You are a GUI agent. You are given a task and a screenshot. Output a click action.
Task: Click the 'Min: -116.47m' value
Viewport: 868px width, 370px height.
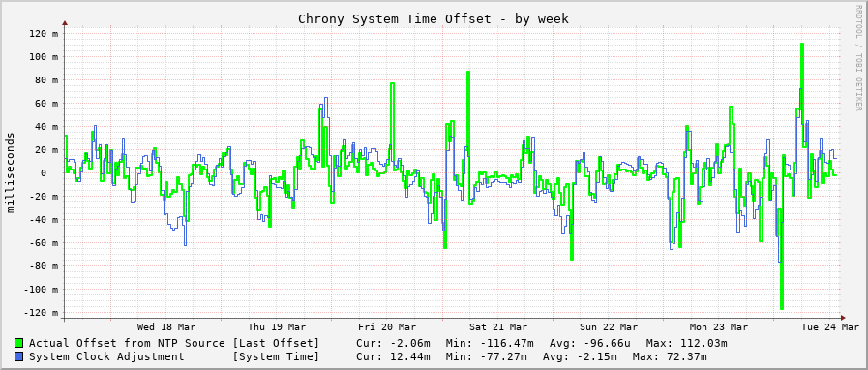(490, 343)
